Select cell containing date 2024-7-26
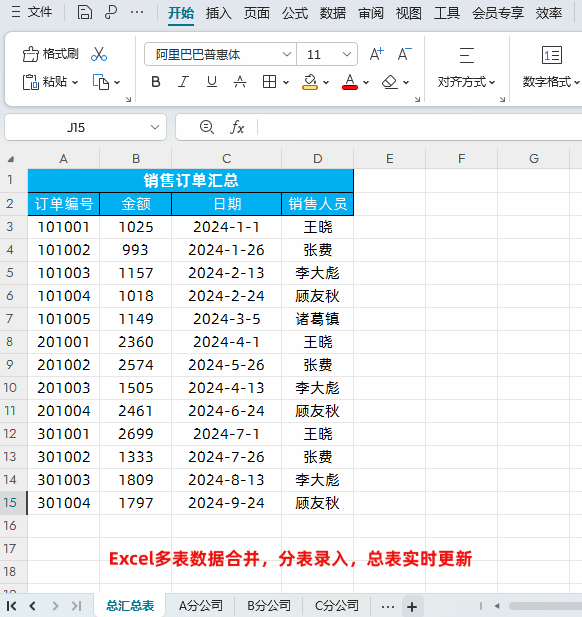Viewport: 582px width, 617px height. [226, 457]
